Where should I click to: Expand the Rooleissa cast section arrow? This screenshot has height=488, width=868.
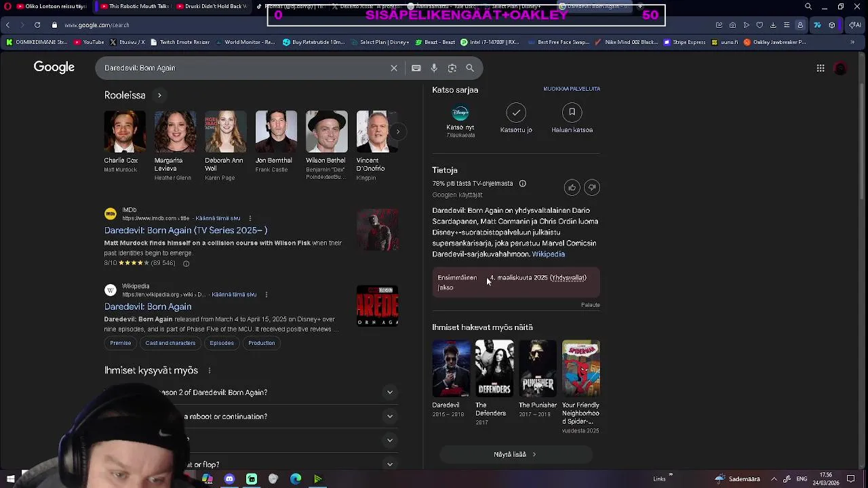[x=159, y=96]
